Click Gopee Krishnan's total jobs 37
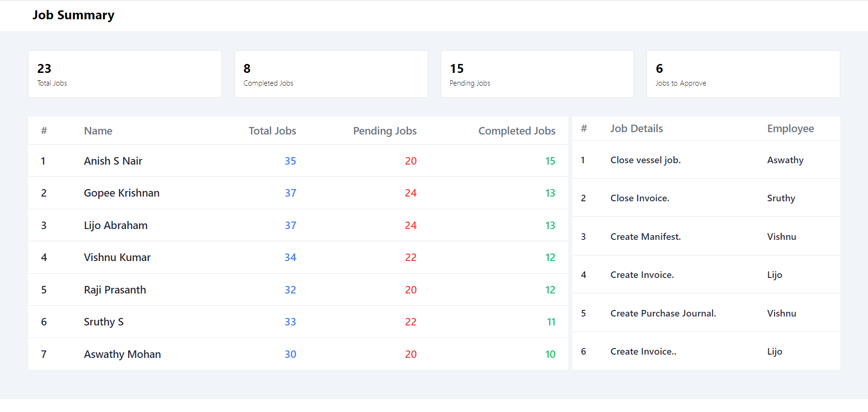 click(290, 193)
